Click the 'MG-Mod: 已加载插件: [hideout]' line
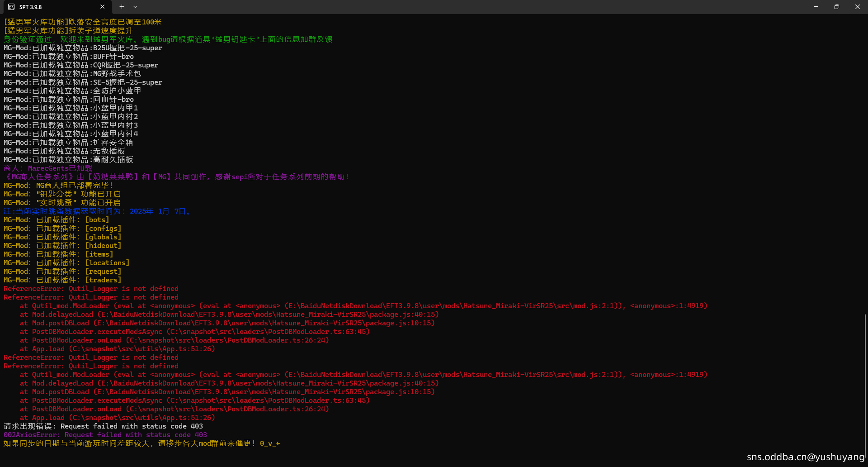The image size is (868, 467). pyautogui.click(x=62, y=246)
